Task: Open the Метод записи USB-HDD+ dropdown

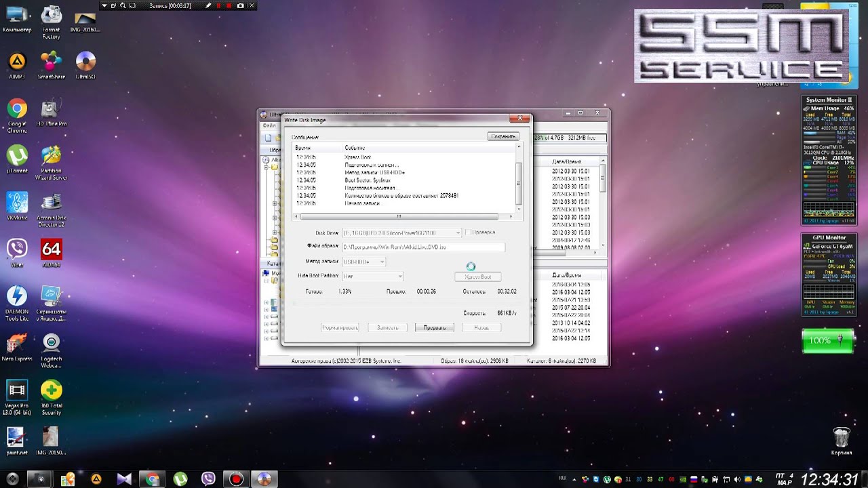Action: click(x=363, y=262)
